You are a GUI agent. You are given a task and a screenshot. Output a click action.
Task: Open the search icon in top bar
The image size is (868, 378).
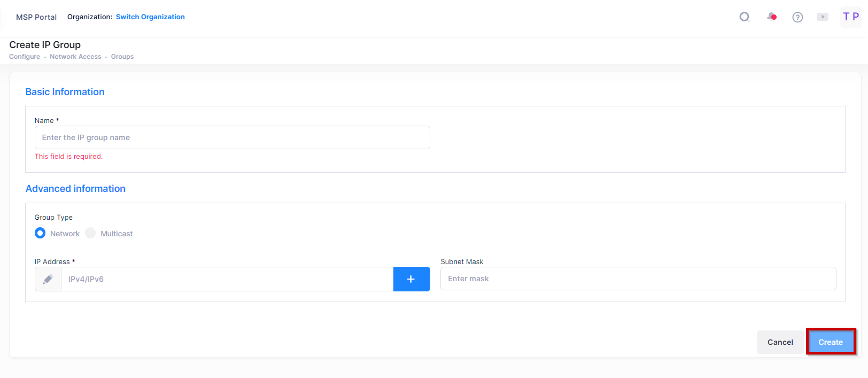[744, 17]
